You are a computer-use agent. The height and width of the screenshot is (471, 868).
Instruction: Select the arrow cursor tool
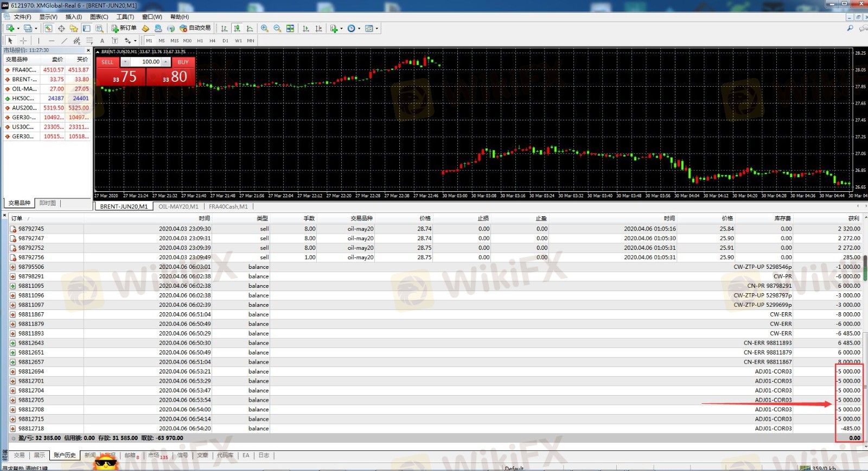(10, 41)
